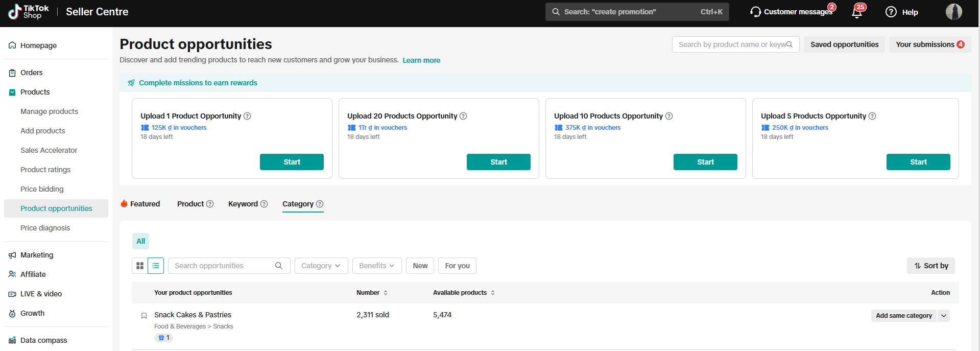The width and height of the screenshot is (980, 351).
Task: Click info icon beside Upload 5 Products Opportunity
Action: point(872,116)
